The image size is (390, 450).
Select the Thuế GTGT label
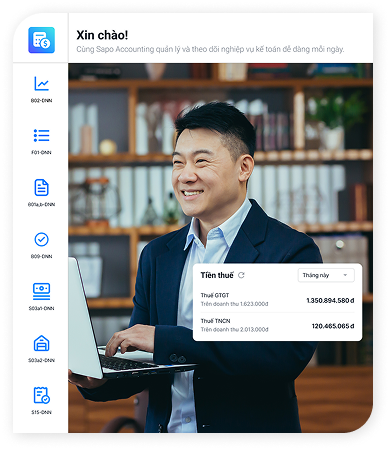click(x=215, y=295)
